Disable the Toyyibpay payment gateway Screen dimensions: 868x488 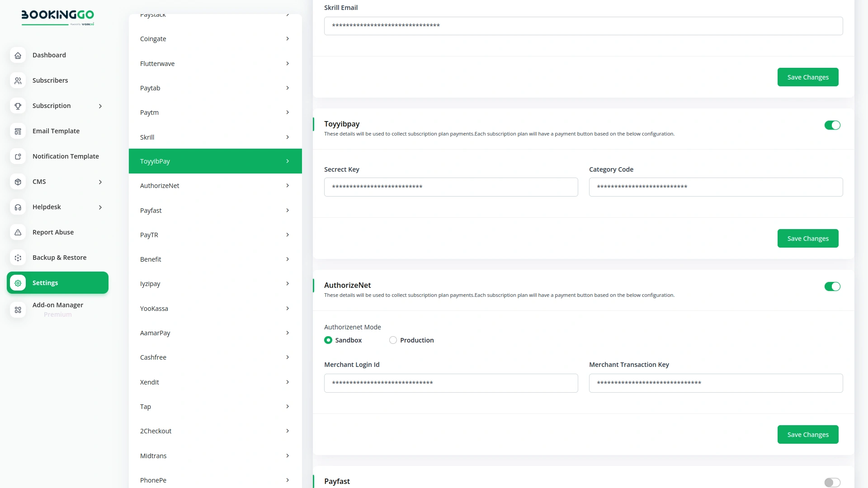(x=832, y=125)
